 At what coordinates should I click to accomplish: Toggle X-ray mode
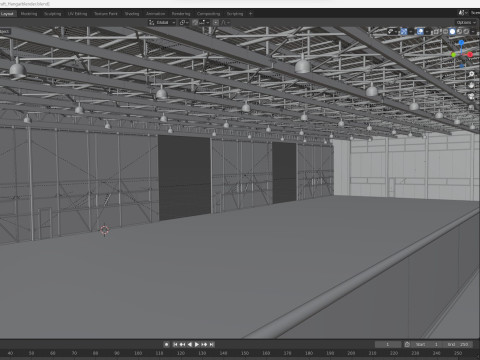coord(436,32)
